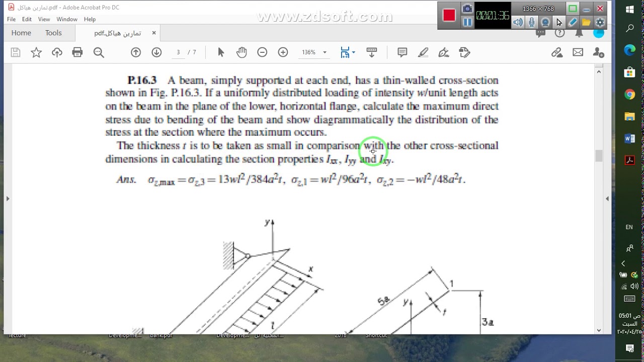This screenshot has width=644, height=362.
Task: Click the blue account profile avatar
Action: (598, 33)
